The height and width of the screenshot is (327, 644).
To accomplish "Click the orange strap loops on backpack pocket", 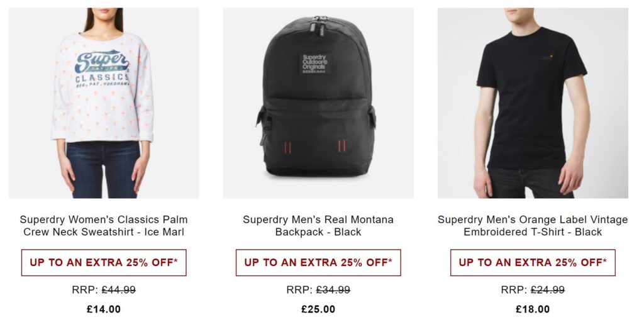I will (x=314, y=147).
